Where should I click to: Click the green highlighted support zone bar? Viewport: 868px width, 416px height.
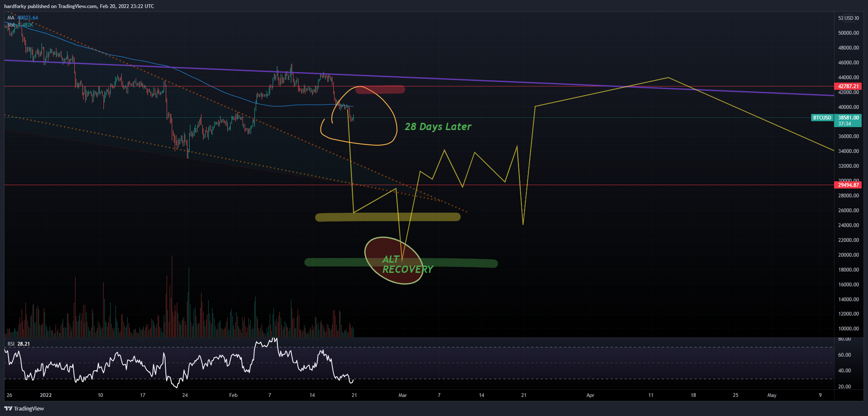pos(401,263)
